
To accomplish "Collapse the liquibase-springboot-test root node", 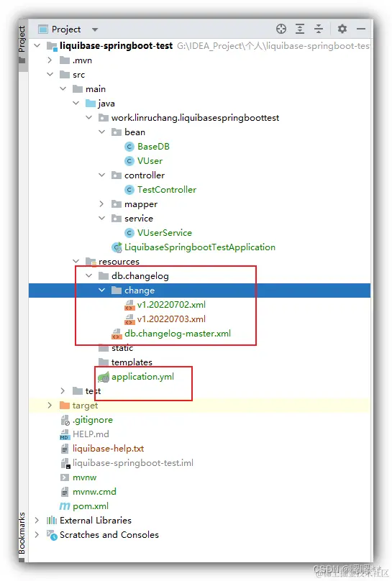I will (37, 45).
